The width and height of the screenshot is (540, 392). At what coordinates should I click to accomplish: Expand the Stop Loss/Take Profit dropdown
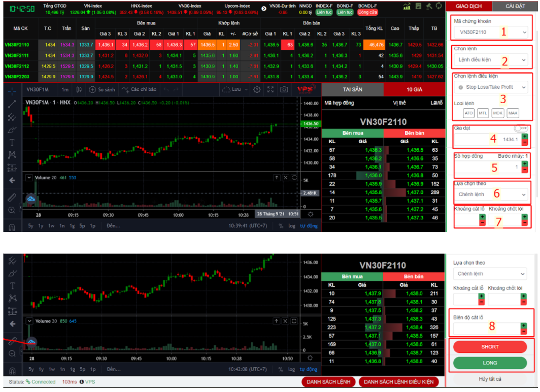point(490,87)
